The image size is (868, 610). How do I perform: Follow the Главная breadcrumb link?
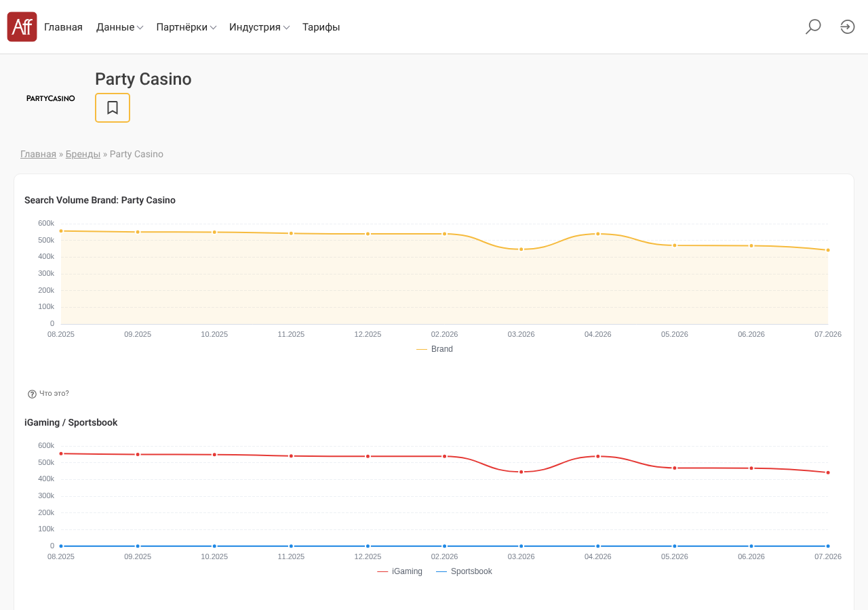coord(38,154)
